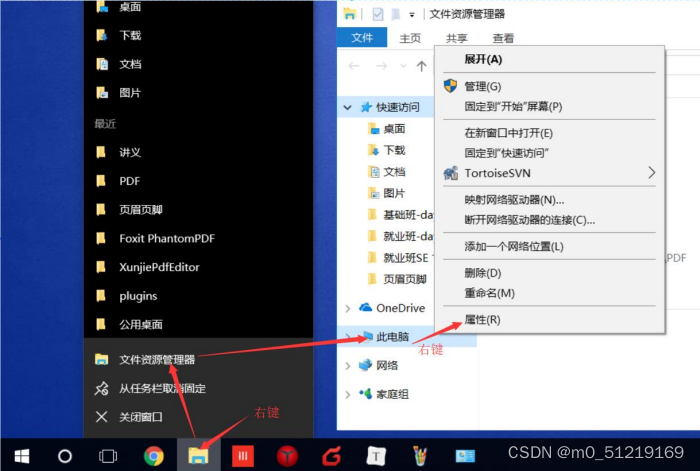700x471 pixels.
Task: Open the red striped app on taskbar
Action: point(242,456)
